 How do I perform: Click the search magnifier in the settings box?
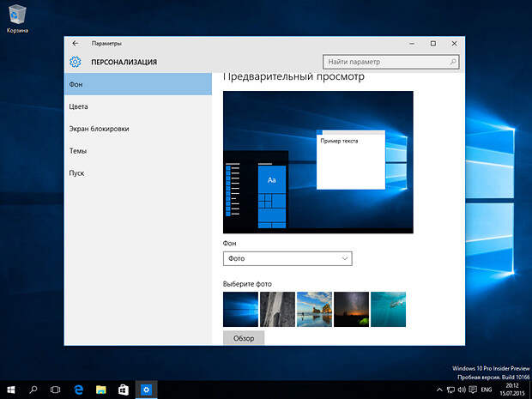click(x=452, y=62)
